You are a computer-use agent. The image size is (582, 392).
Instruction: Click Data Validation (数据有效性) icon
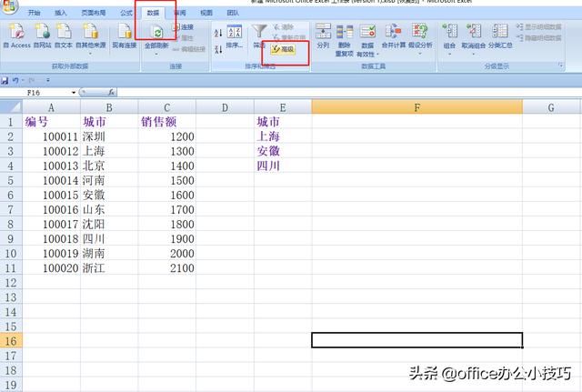click(367, 32)
